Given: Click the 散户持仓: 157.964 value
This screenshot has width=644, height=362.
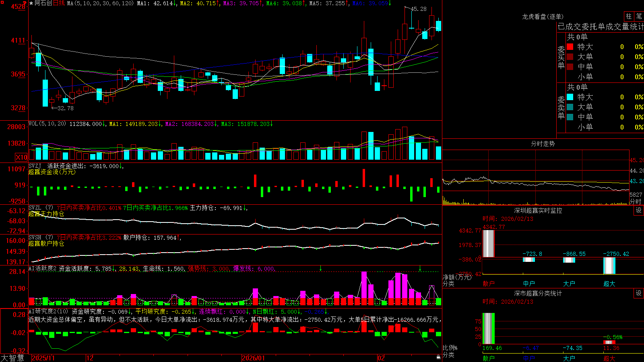Looking at the screenshot, I should 151,238.
